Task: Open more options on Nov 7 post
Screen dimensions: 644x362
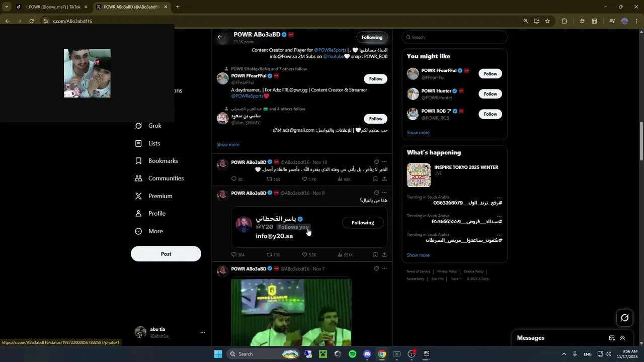Action: coord(384,268)
